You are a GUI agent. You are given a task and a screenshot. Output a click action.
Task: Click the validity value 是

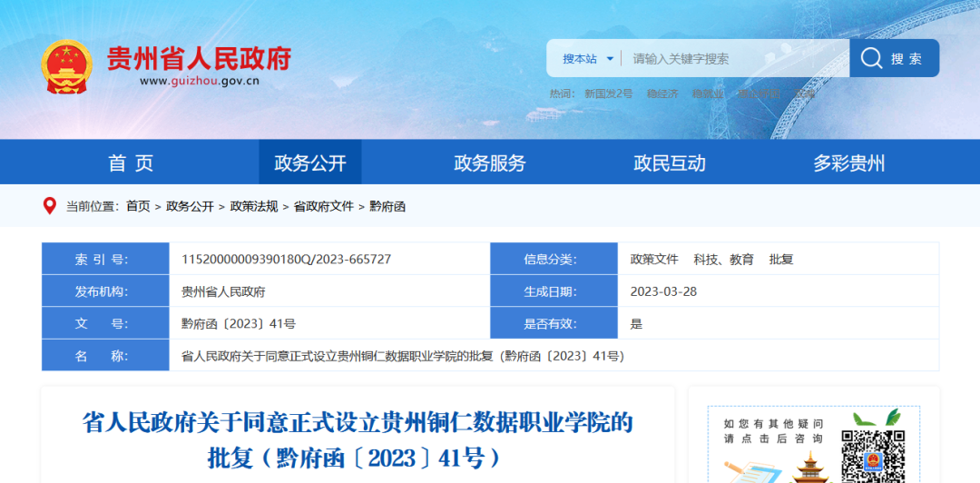click(636, 324)
